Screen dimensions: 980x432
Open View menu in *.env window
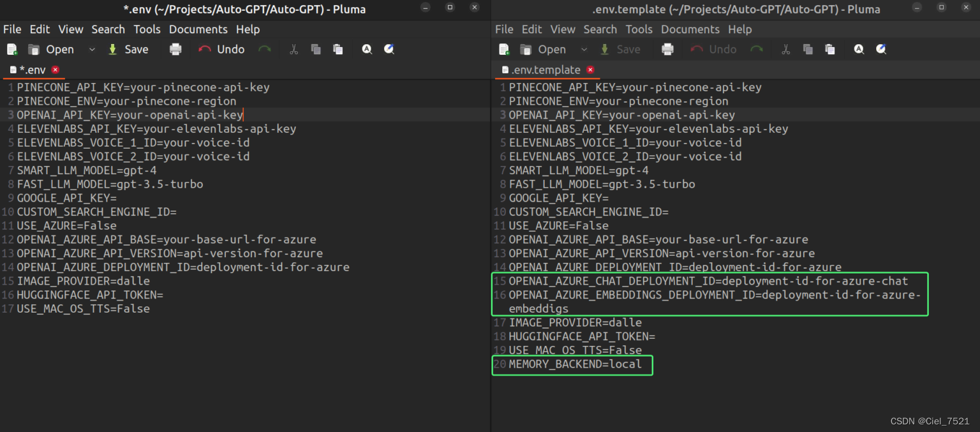coord(71,29)
